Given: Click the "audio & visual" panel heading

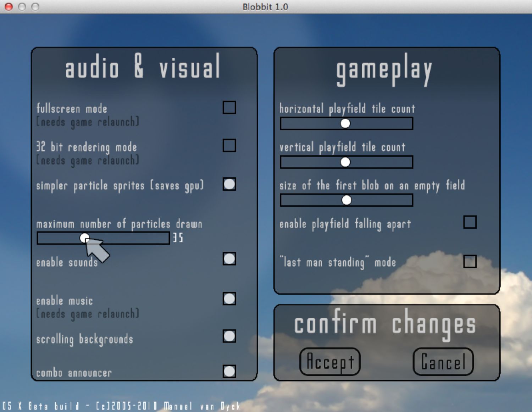Looking at the screenshot, I should (143, 66).
